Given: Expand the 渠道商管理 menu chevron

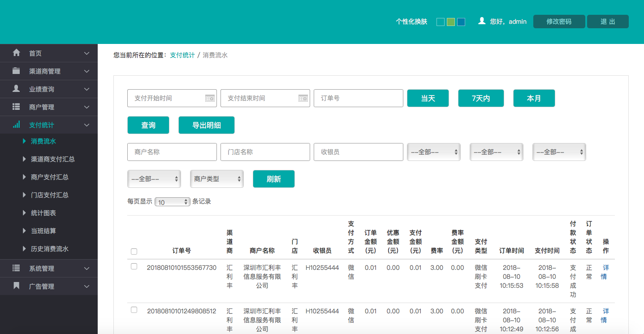Looking at the screenshot, I should click(87, 71).
